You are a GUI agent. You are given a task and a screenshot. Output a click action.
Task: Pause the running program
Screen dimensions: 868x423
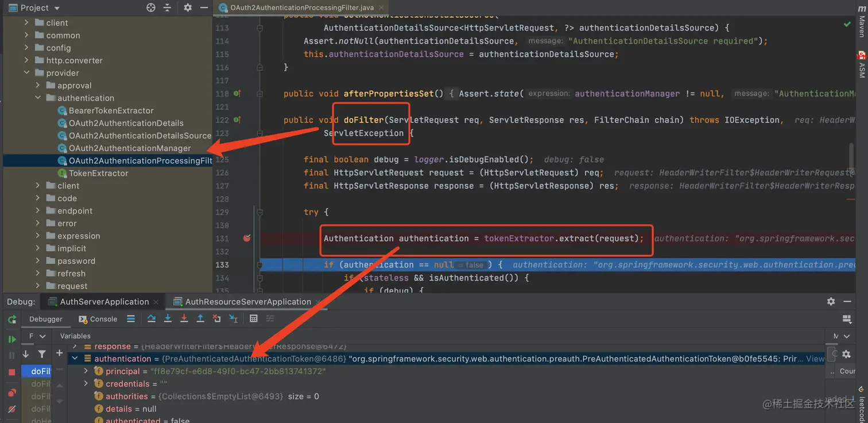click(x=11, y=356)
